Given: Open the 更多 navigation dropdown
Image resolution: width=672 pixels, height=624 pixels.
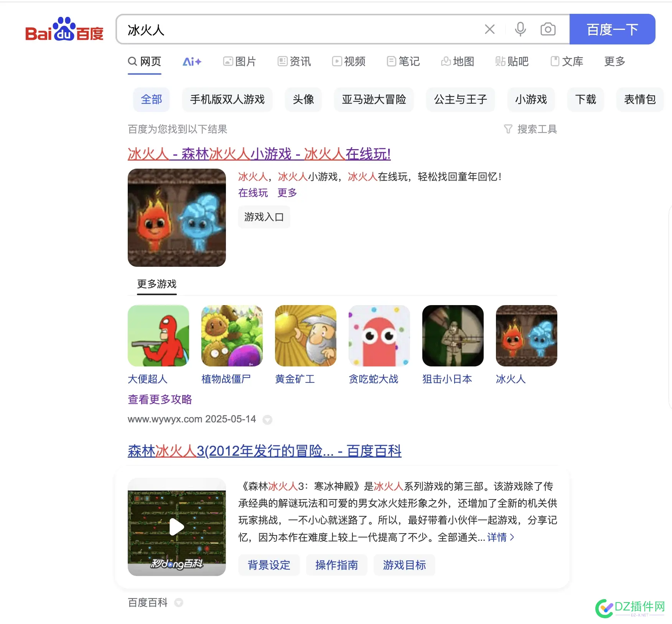Looking at the screenshot, I should click(614, 61).
